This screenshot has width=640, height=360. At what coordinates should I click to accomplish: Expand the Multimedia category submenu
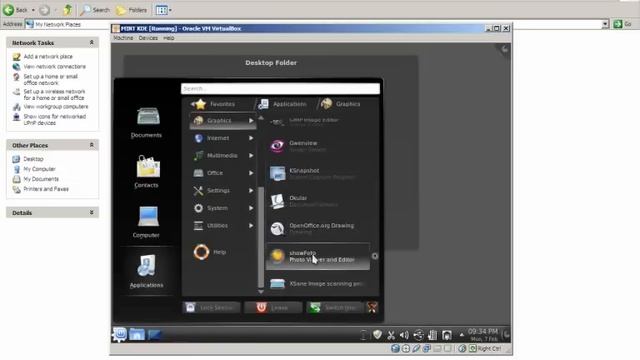(223, 156)
